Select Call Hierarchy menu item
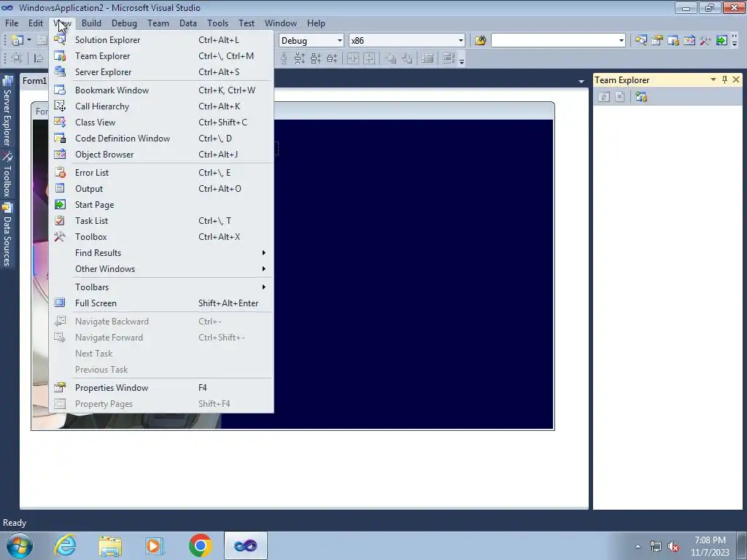Screen dimensions: 747x560 point(161,106)
